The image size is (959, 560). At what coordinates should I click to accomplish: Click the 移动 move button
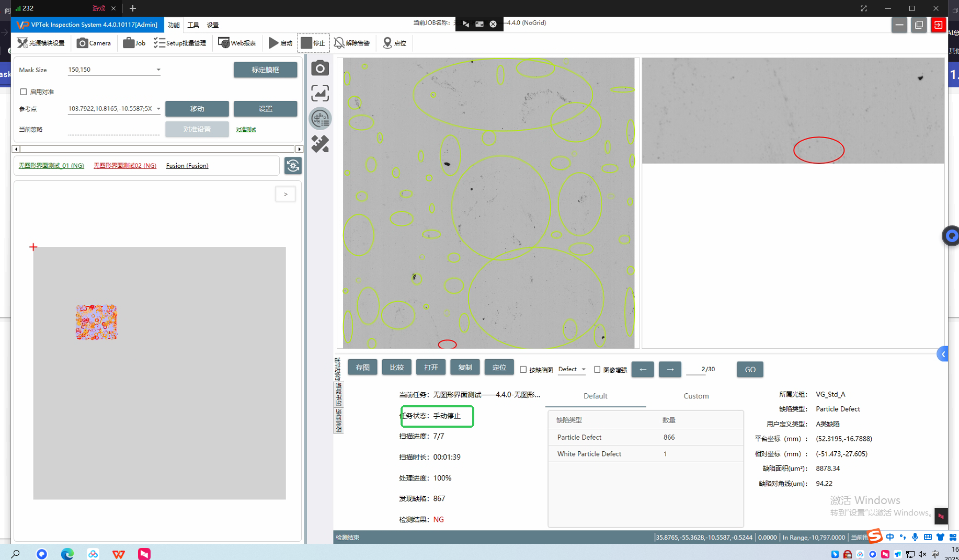click(197, 109)
